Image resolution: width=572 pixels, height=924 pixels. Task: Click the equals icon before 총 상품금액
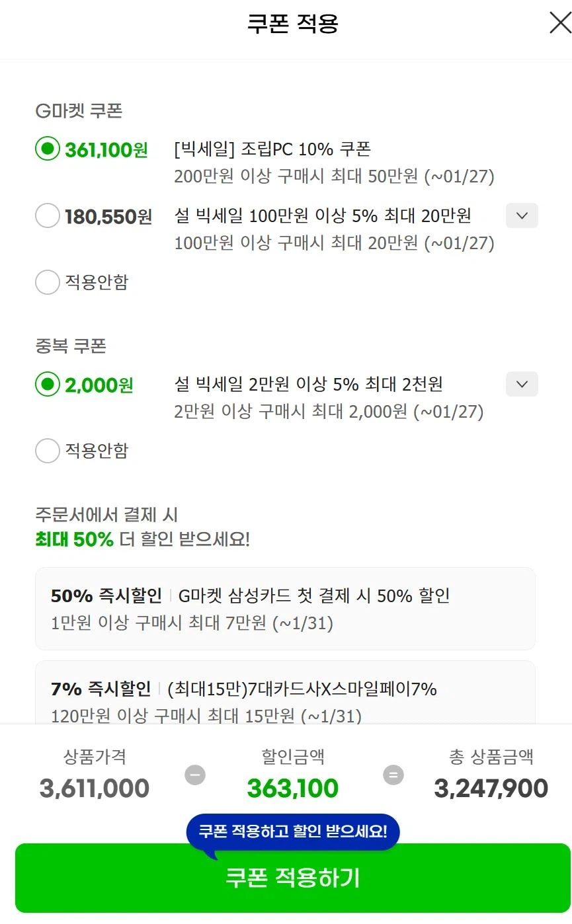point(391,774)
